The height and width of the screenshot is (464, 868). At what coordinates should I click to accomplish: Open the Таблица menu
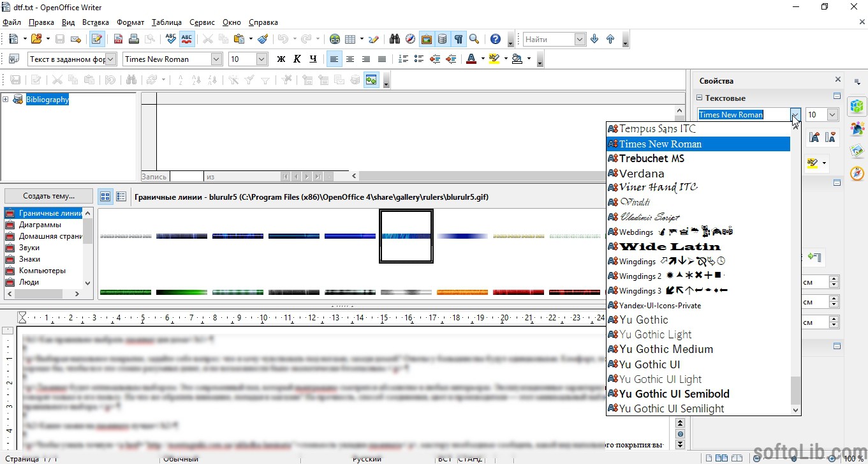(x=167, y=22)
